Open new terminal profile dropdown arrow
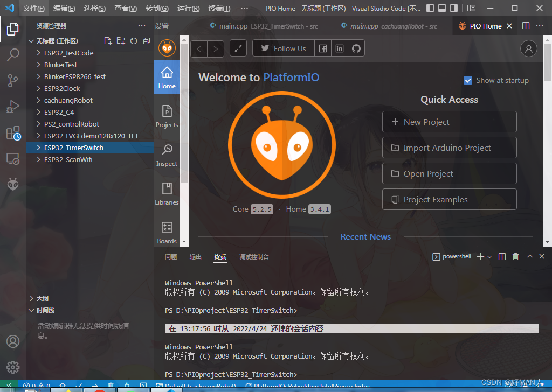The width and height of the screenshot is (552, 392). 489,257
